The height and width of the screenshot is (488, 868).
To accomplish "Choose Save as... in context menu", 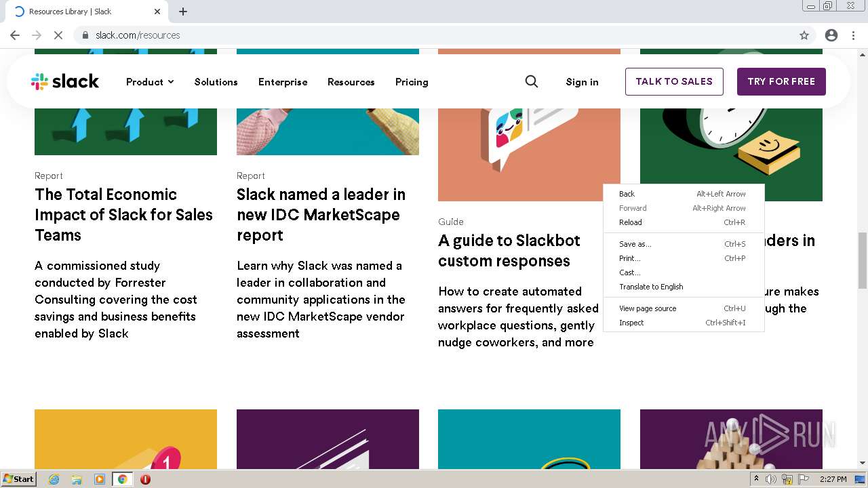I will [x=684, y=244].
